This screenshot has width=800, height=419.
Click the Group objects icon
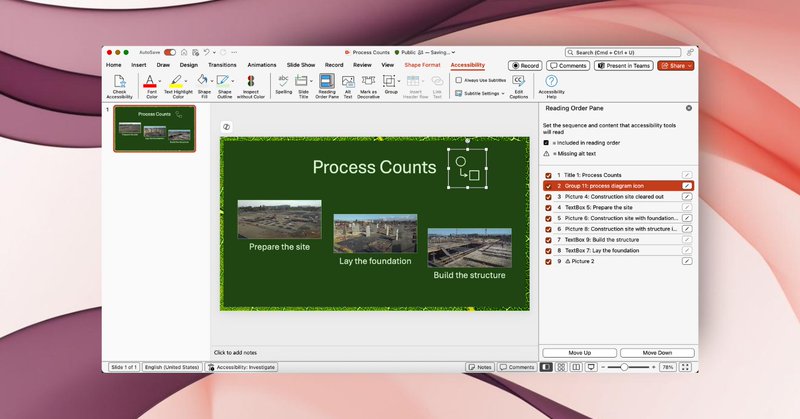point(389,81)
